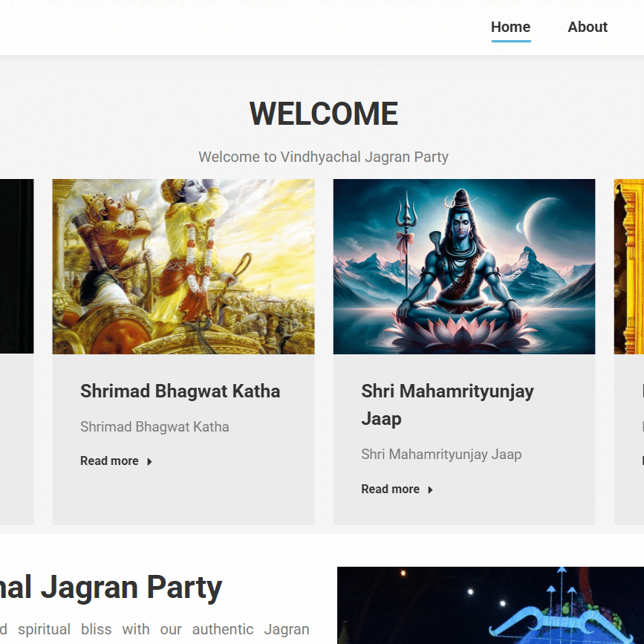Open the About page from navigation
The width and height of the screenshot is (644, 644).
point(587,27)
